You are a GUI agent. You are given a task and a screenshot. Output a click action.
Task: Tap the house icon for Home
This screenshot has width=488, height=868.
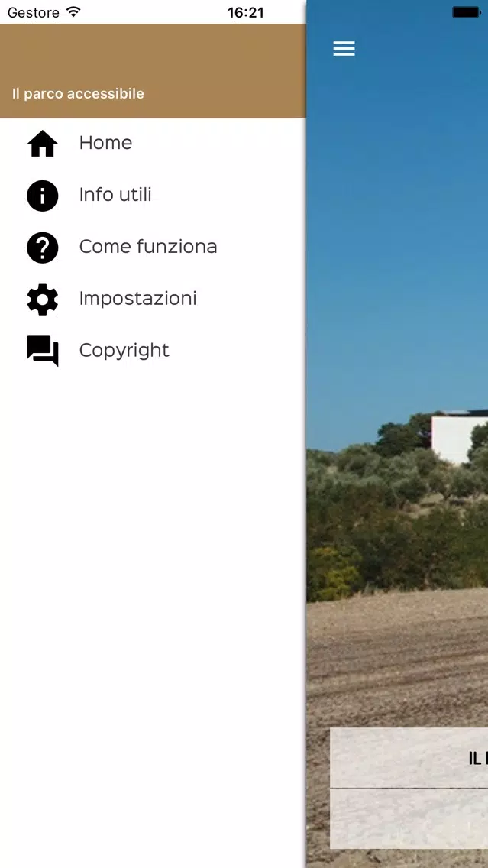tap(43, 144)
